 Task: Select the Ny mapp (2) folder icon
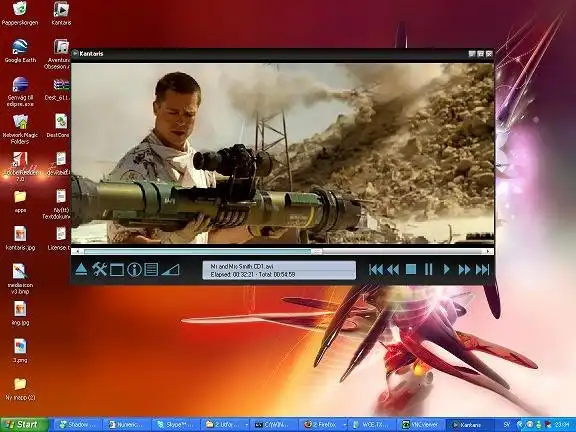pos(20,389)
